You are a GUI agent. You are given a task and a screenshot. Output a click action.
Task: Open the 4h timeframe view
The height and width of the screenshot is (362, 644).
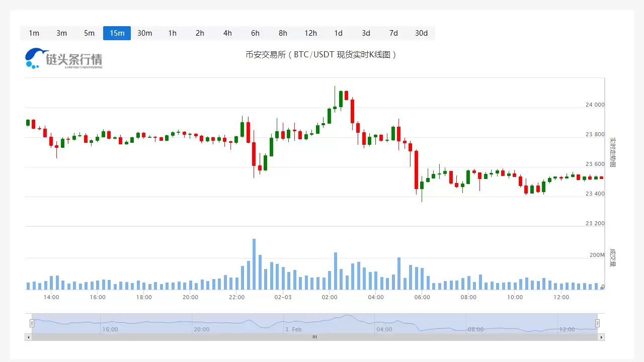(x=227, y=33)
